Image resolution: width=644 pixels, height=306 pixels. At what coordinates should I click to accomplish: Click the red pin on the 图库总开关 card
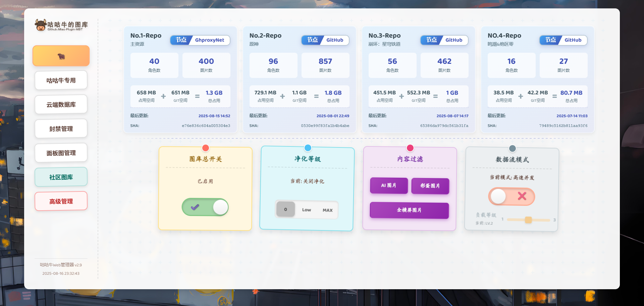click(x=206, y=148)
